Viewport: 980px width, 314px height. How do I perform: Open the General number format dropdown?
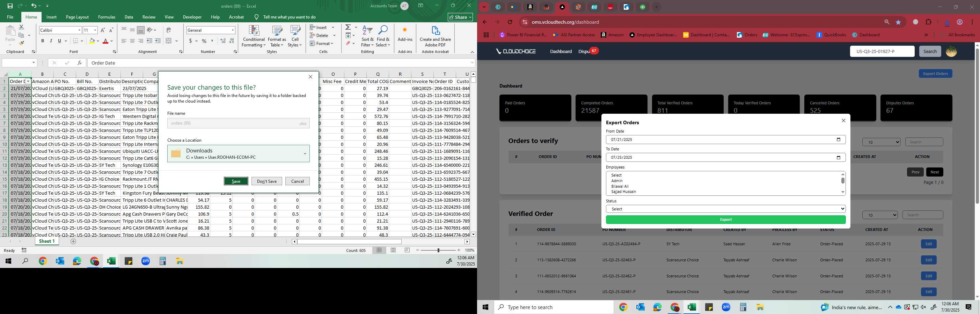pos(233,30)
